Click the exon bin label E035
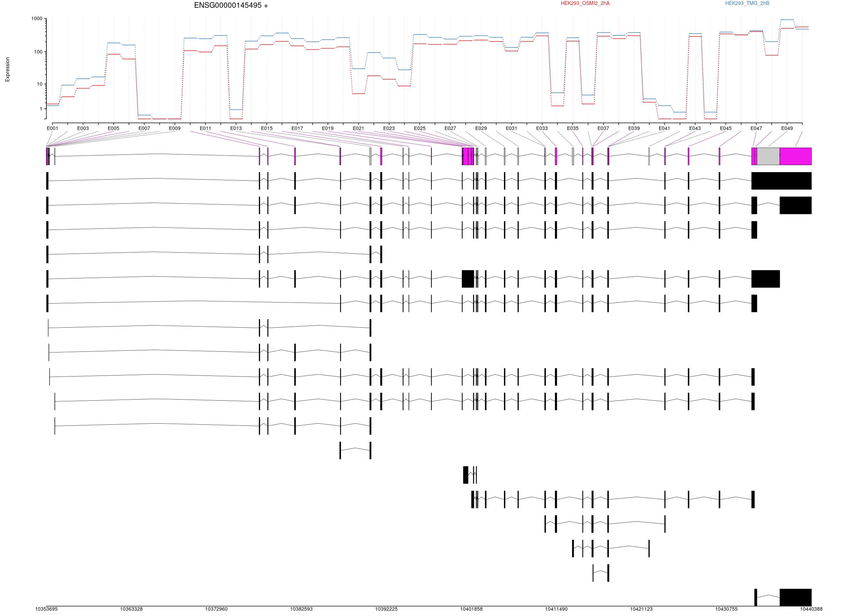 point(573,128)
